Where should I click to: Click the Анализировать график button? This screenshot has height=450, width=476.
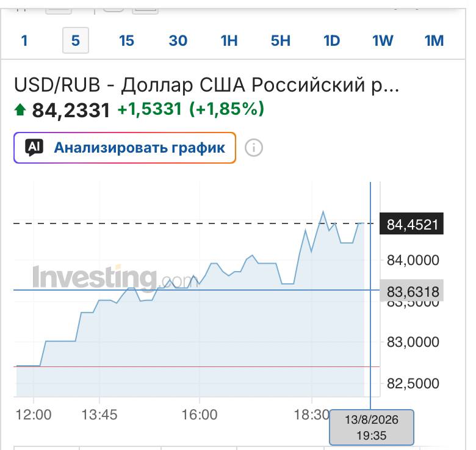point(124,148)
